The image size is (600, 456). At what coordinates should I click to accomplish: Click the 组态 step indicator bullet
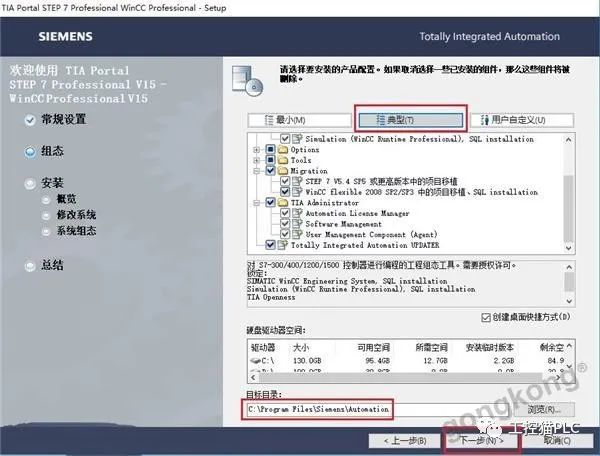(30, 152)
